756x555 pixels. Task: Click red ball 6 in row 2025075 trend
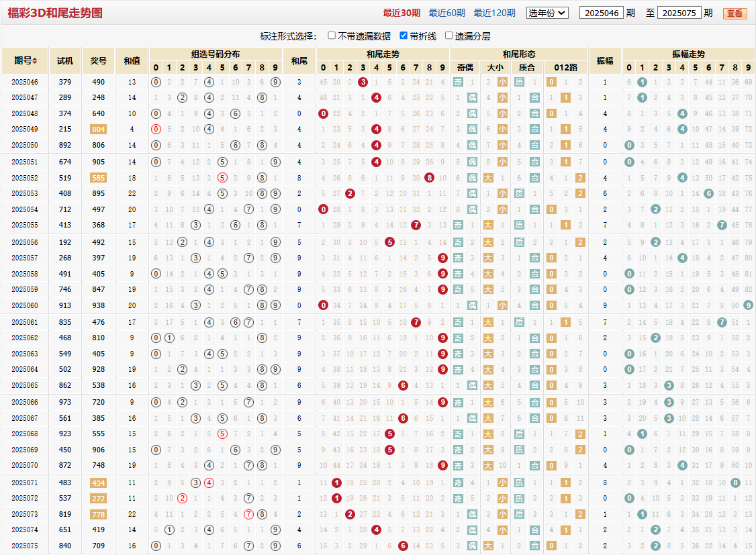[403, 546]
